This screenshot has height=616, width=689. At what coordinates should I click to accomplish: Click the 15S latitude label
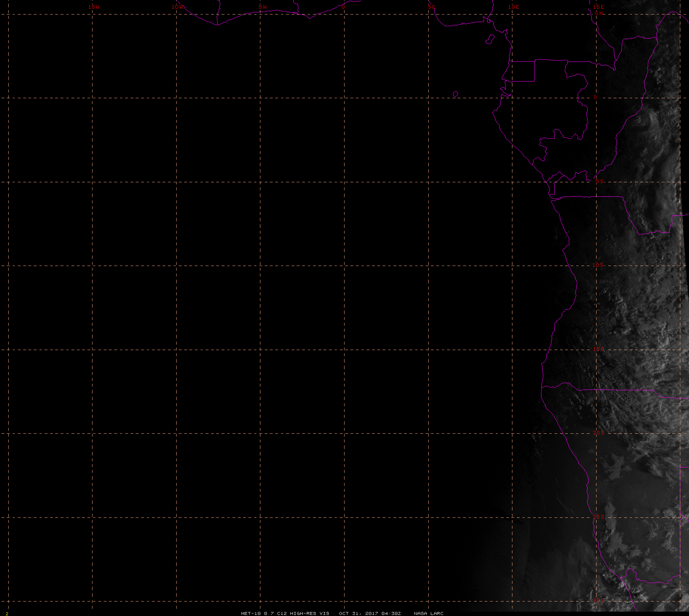pyautogui.click(x=599, y=349)
